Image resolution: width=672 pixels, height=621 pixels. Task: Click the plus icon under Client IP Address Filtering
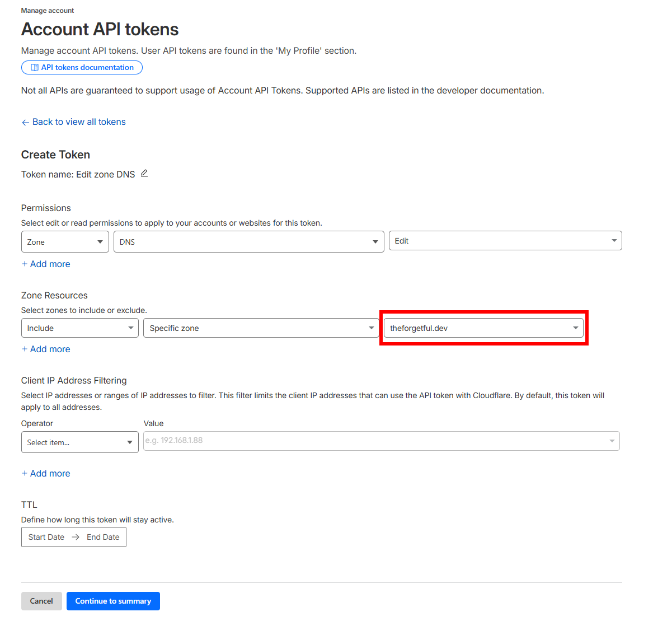click(x=25, y=473)
